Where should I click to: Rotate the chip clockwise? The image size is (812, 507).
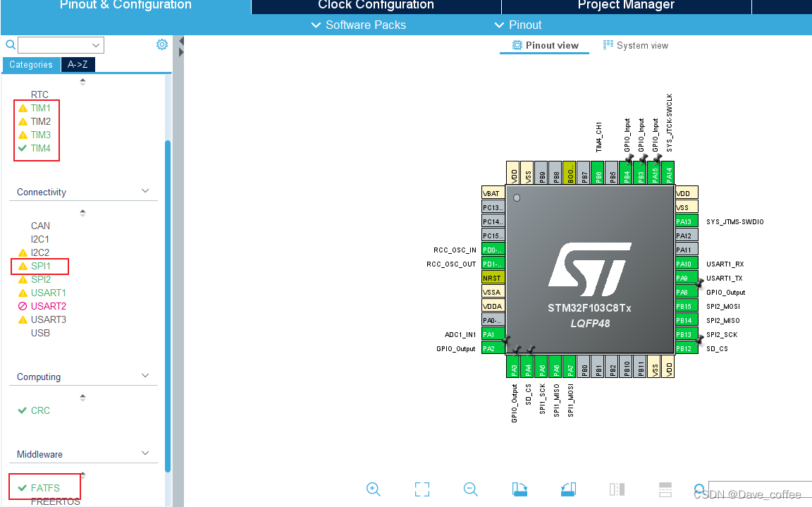tap(519, 489)
